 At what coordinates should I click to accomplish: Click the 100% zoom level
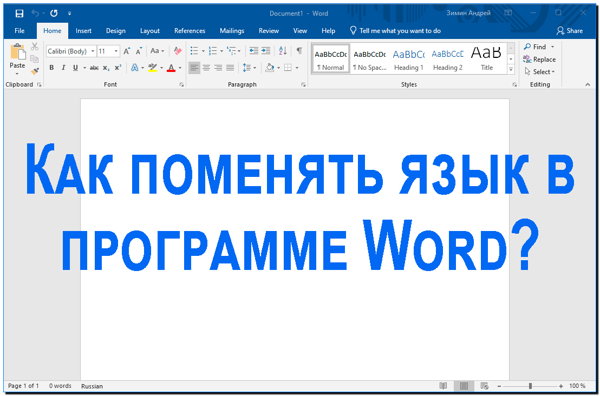click(577, 386)
